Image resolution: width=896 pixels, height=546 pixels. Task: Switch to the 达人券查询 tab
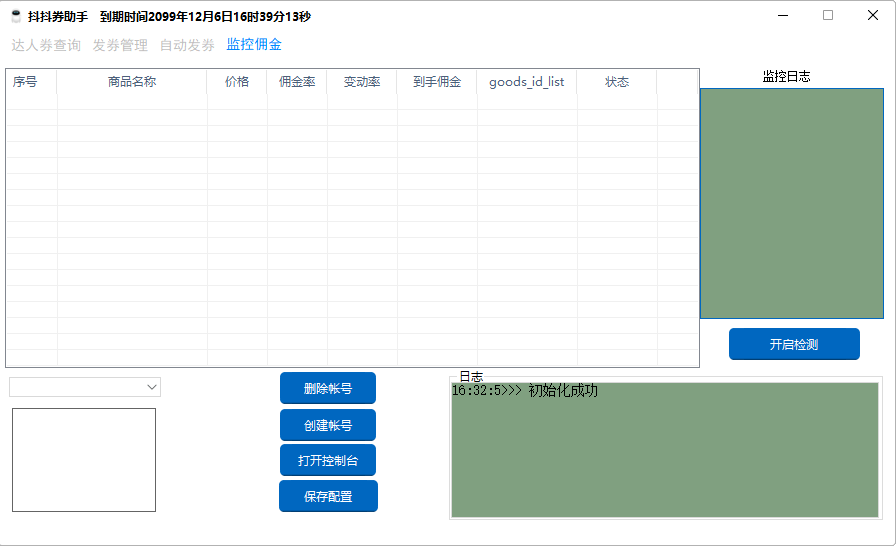click(46, 45)
